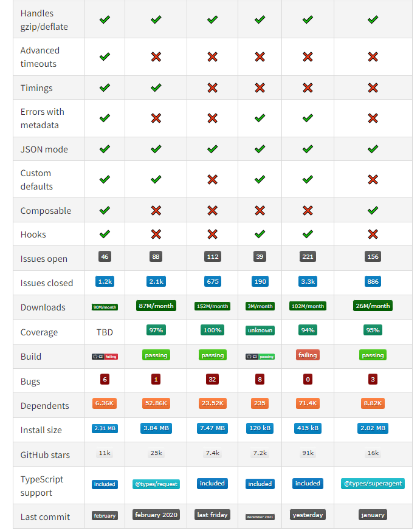420x531 pixels.
Task: Open the 100% coverage badge
Action: tap(212, 330)
